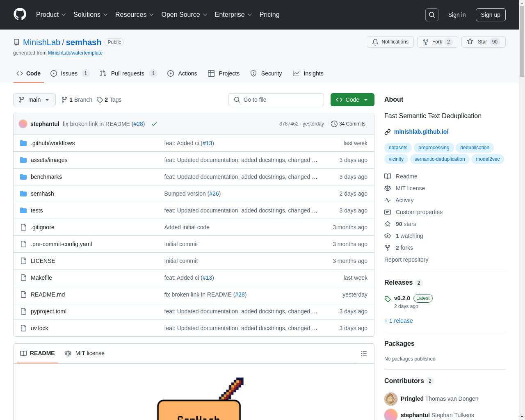The height and width of the screenshot is (420, 525).
Task: Open the GitHub home logo
Action: click(x=20, y=14)
